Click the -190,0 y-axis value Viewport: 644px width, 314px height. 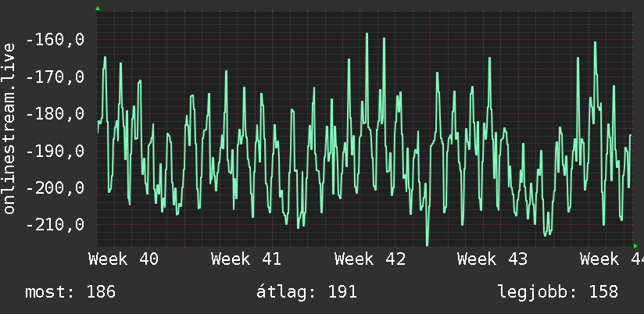pyautogui.click(x=55, y=151)
